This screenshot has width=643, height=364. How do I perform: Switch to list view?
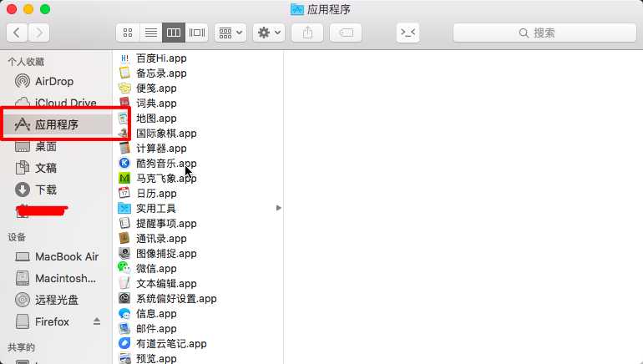[151, 33]
